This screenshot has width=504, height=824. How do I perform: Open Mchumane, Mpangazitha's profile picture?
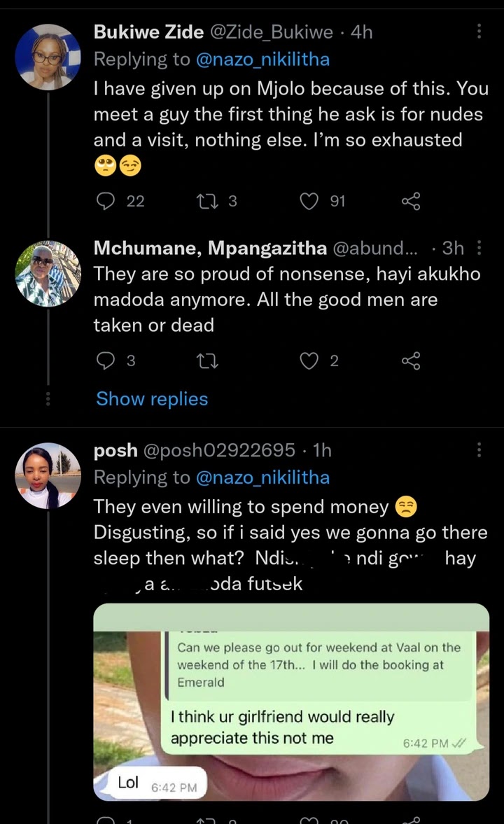pos(48,274)
